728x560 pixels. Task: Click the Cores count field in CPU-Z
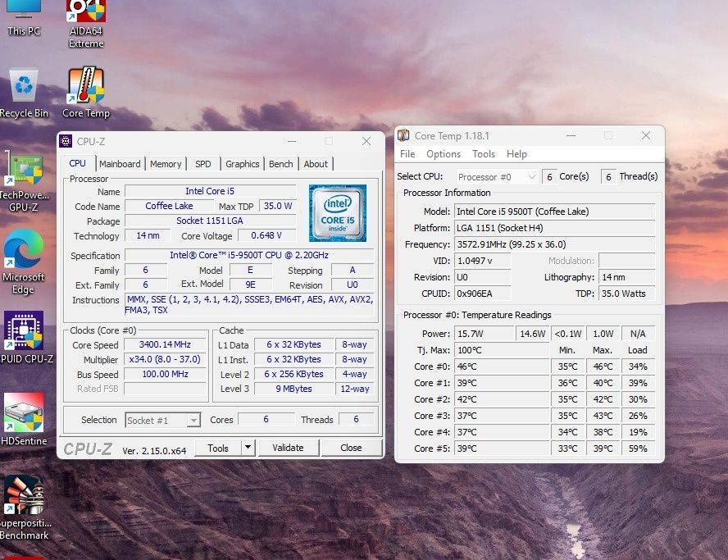tap(266, 419)
